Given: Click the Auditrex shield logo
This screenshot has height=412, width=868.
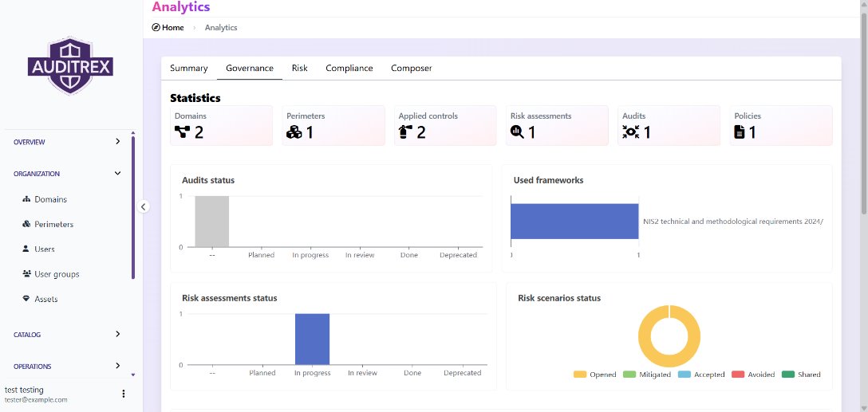Looking at the screenshot, I should [70, 66].
